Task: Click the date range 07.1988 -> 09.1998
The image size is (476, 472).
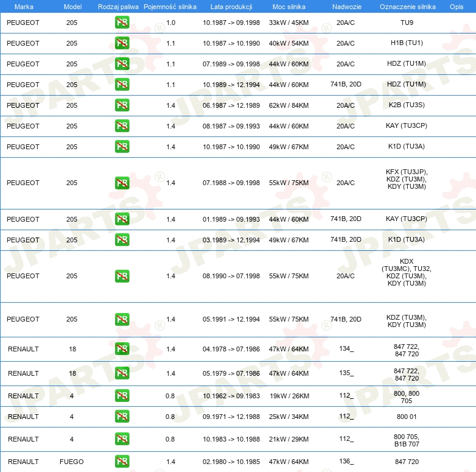Action: click(231, 183)
